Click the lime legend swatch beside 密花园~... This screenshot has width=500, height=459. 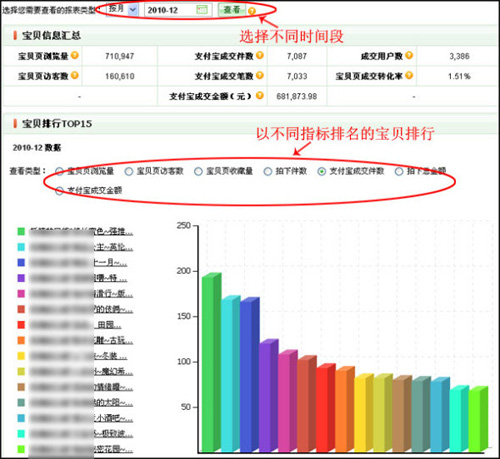pyautogui.click(x=21, y=449)
